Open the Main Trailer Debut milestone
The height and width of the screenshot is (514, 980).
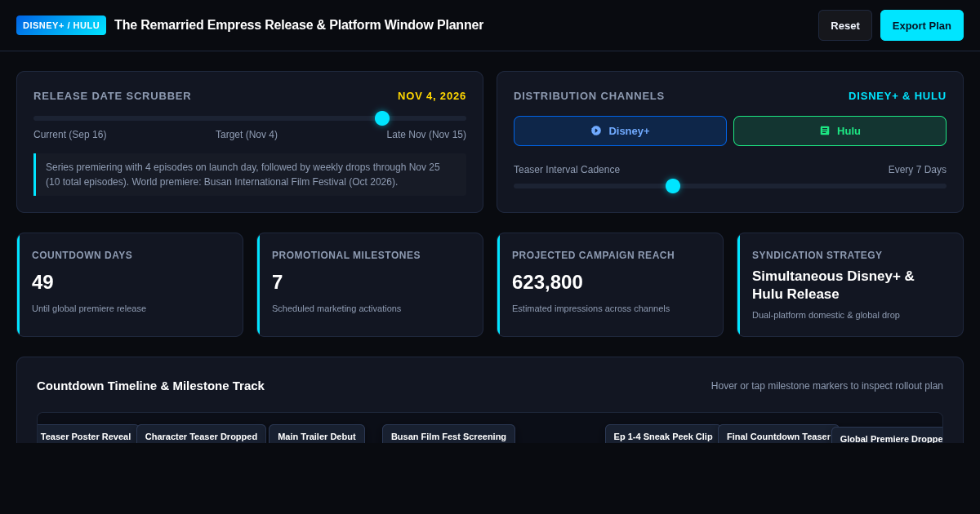tap(317, 436)
